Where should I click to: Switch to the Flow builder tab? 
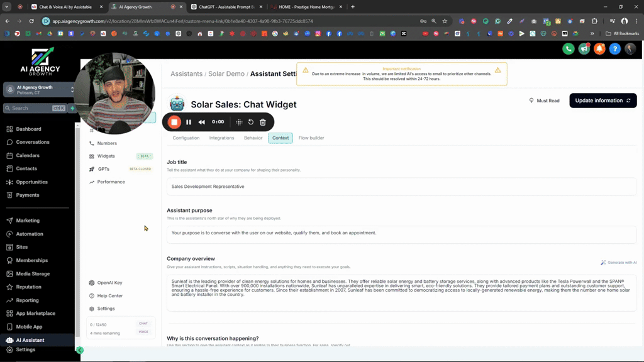(311, 138)
